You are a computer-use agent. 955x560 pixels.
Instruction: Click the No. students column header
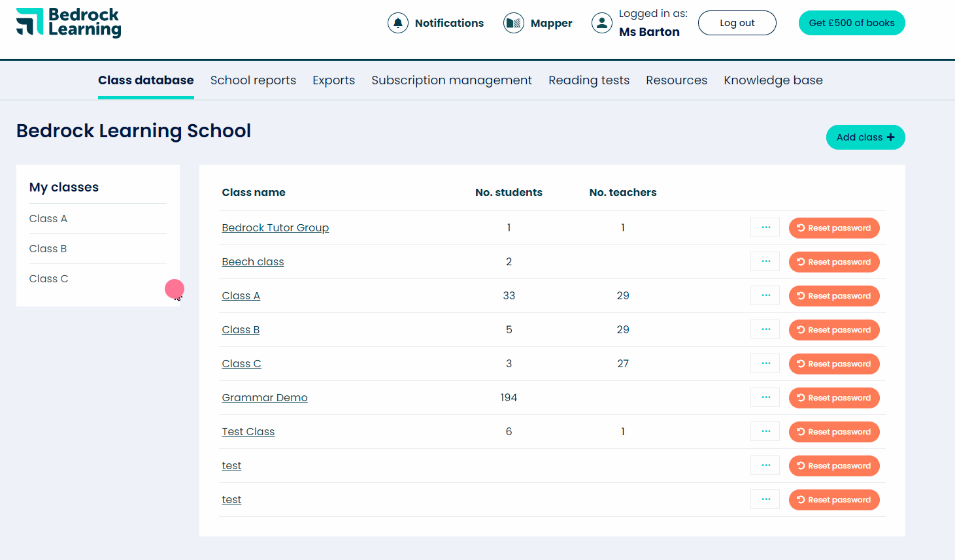pos(509,192)
